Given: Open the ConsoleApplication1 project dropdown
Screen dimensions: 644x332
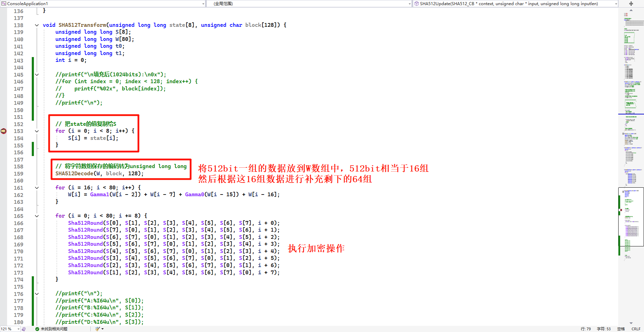Looking at the screenshot, I should 203,4.
